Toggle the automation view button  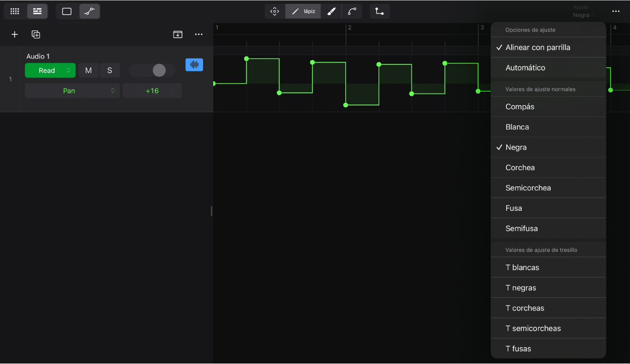(x=89, y=11)
